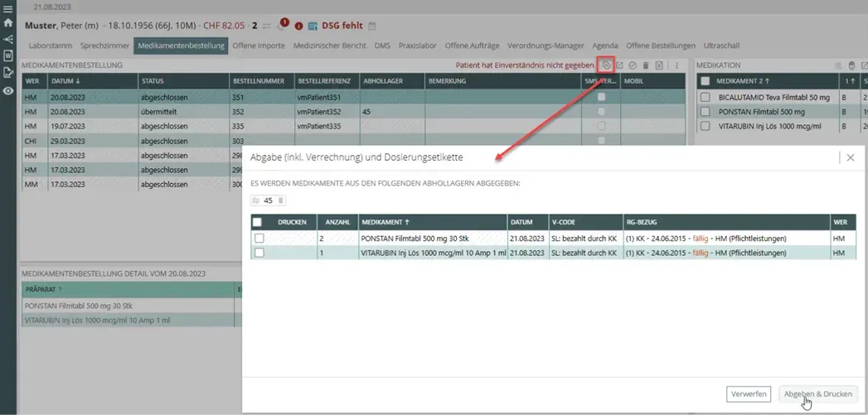Open the network nodes icon in the sidebar
Viewport: 868px width, 415px height.
(x=7, y=39)
